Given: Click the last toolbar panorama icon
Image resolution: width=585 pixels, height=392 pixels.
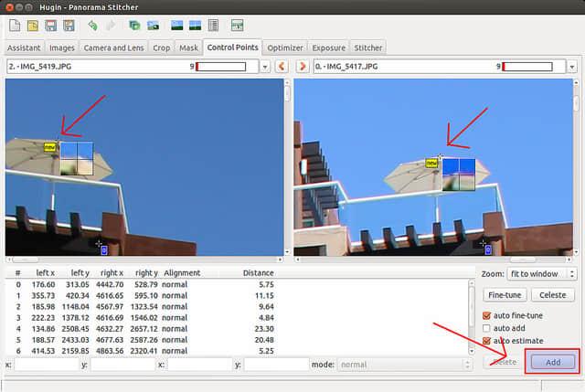Looking at the screenshot, I should coord(237,25).
